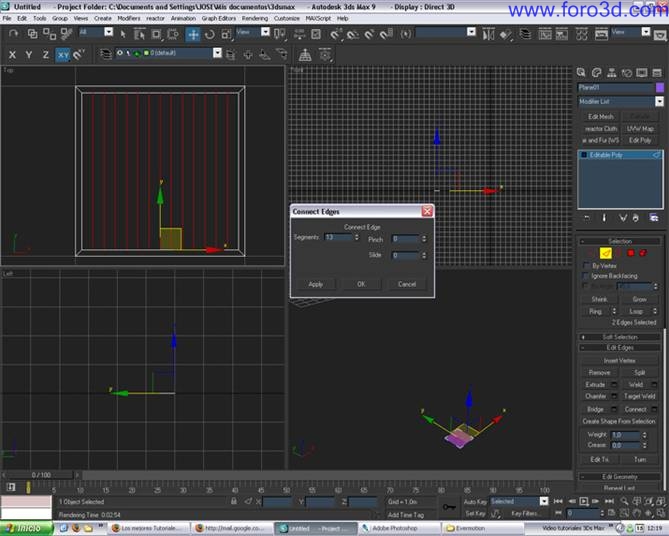Click the Select Object arrow tool

point(123,34)
